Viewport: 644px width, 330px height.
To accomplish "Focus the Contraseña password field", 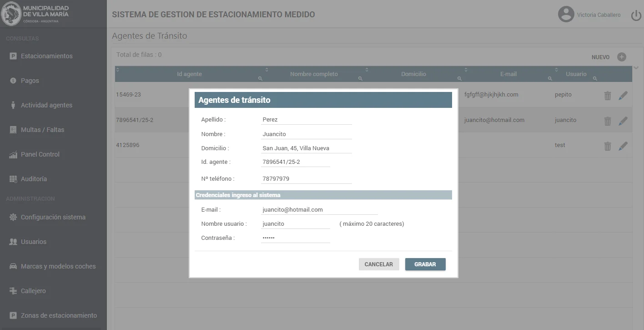I will coord(295,238).
